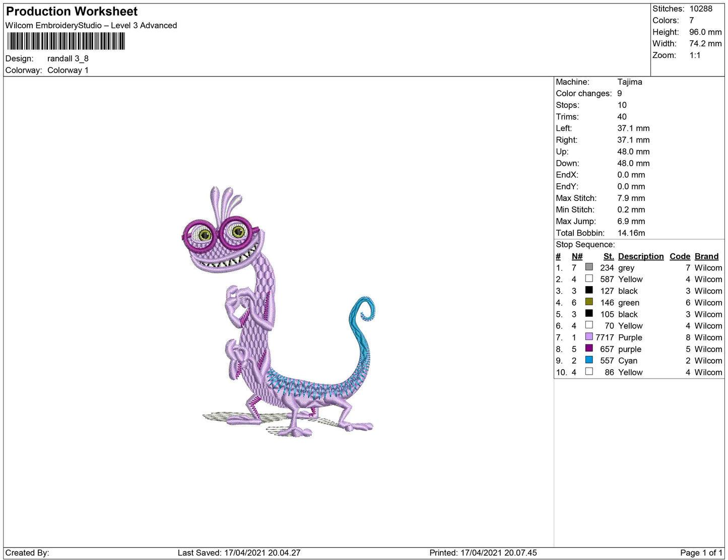The height and width of the screenshot is (560, 728).
Task: Click the "Brand" column header
Action: 706,256
